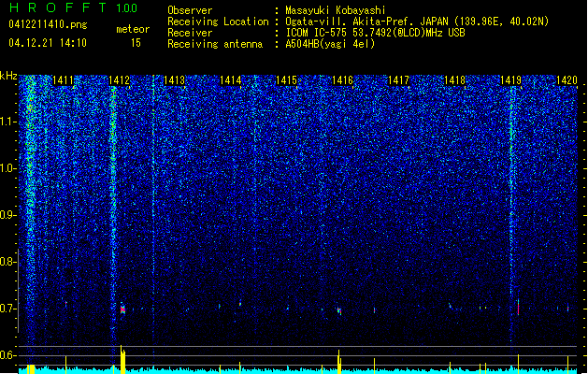Click the 1414 time marker
588x374 pixels.
(x=230, y=80)
